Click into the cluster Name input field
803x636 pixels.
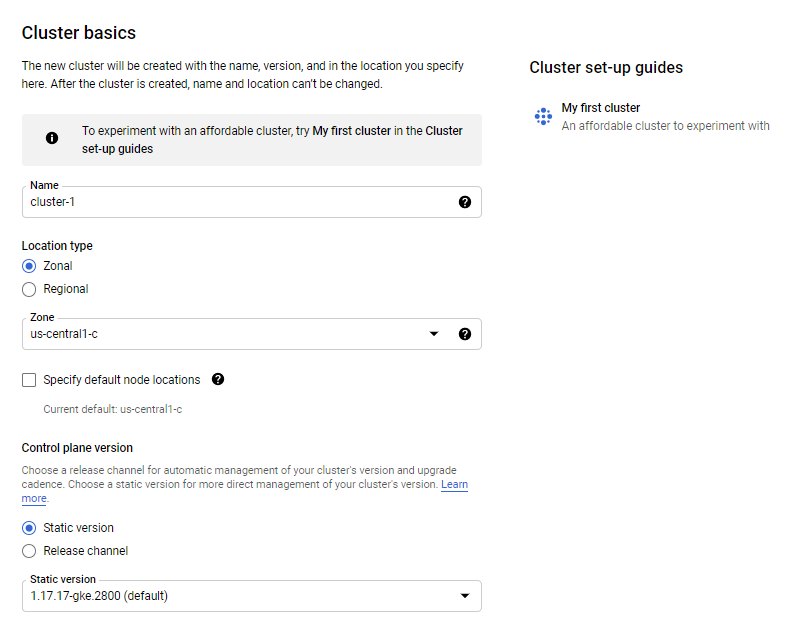click(x=240, y=202)
